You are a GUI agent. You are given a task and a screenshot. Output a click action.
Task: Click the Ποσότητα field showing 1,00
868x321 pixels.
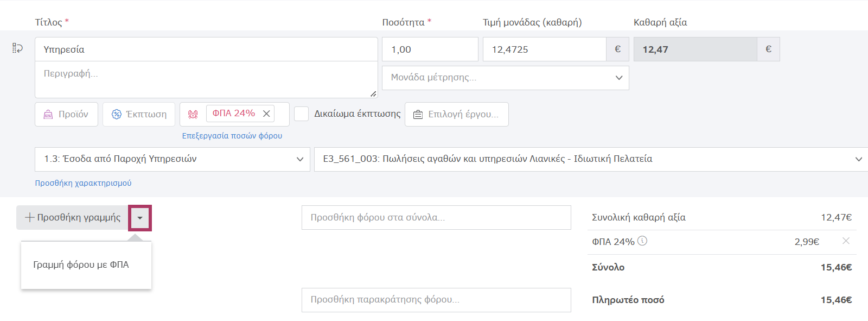pos(430,49)
